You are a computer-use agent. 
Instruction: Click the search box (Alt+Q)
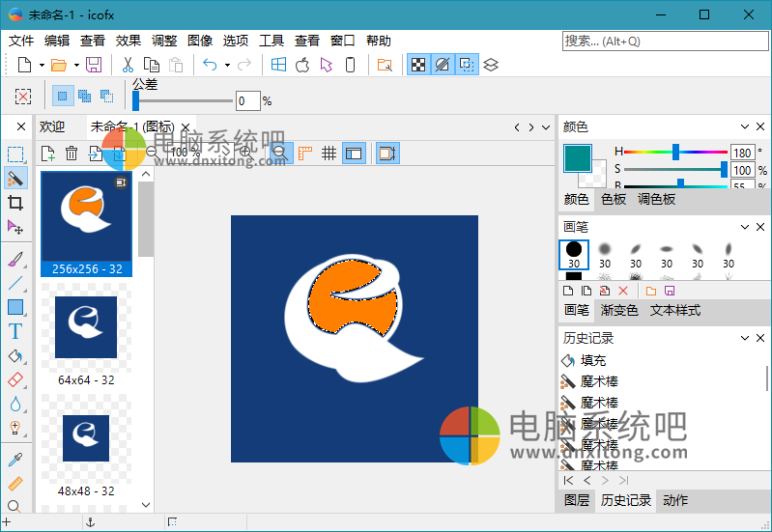click(665, 42)
